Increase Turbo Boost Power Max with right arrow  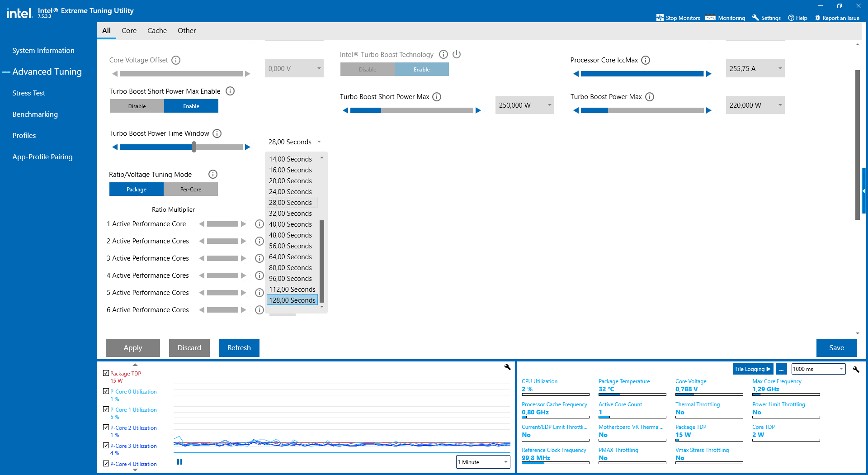[x=709, y=110]
